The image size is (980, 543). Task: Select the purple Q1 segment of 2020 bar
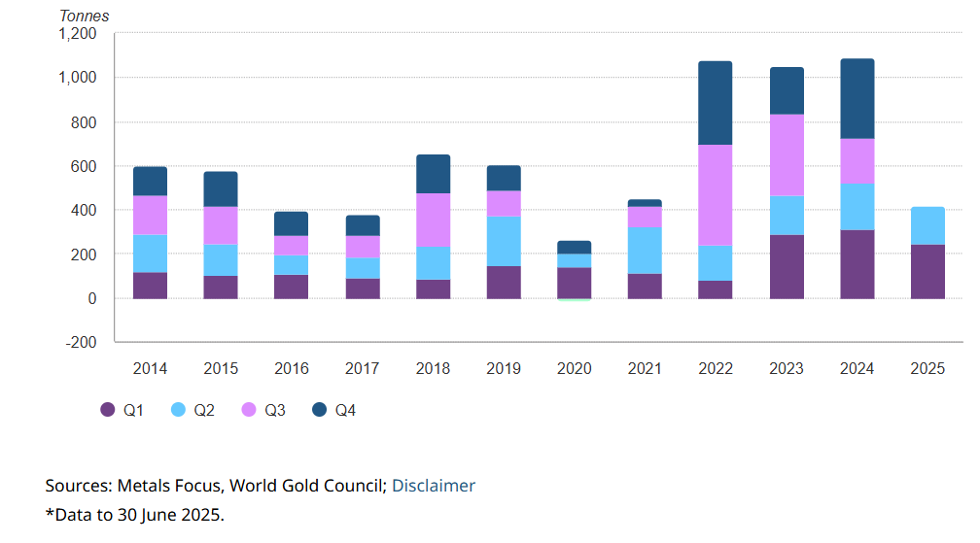coord(574,283)
